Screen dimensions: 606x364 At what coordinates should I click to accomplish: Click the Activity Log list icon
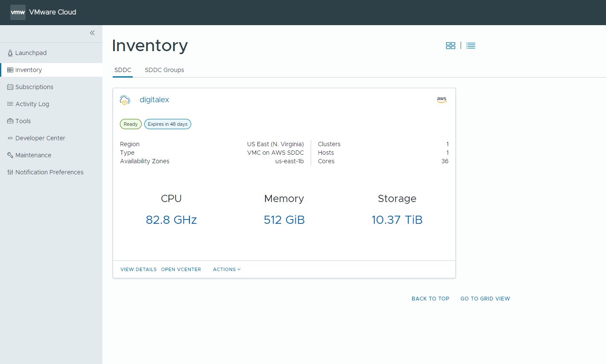pos(10,104)
